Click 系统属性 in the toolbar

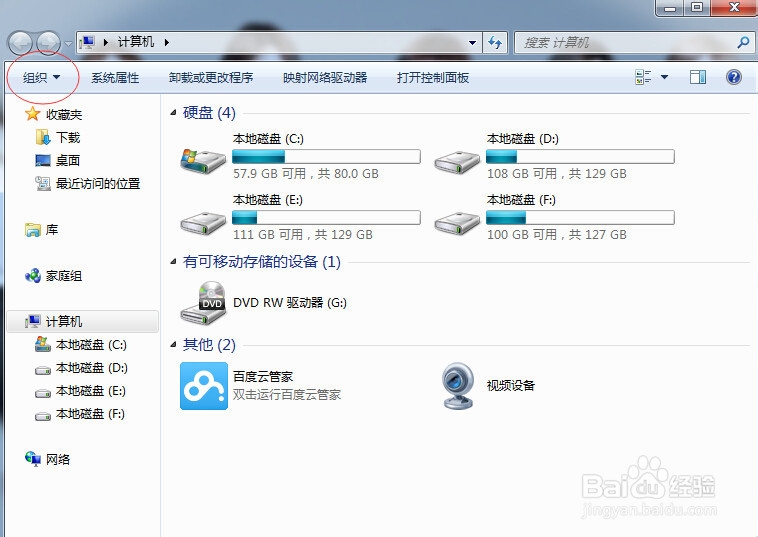(115, 78)
